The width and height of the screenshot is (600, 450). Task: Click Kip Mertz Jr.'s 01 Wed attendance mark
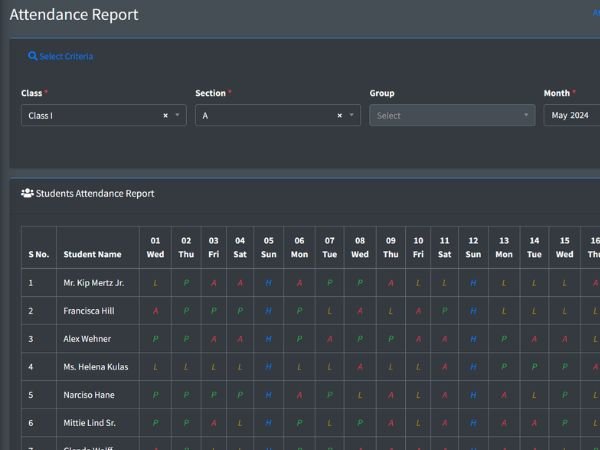coord(155,283)
